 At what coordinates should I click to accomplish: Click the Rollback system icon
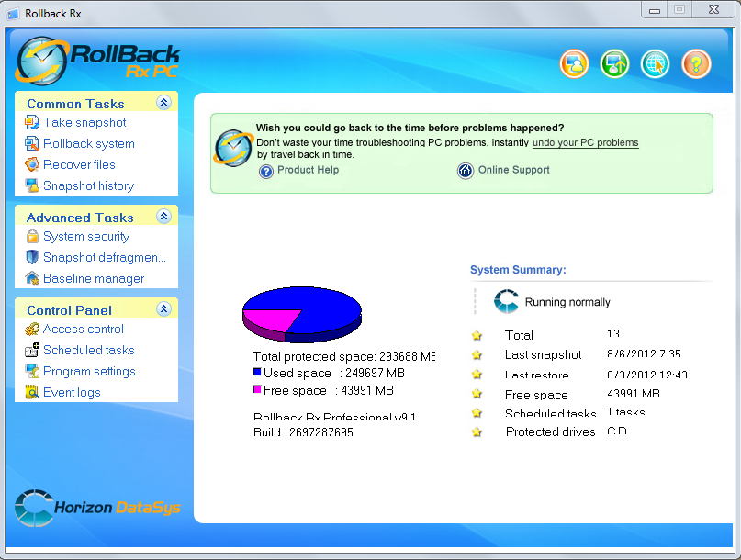(x=32, y=143)
